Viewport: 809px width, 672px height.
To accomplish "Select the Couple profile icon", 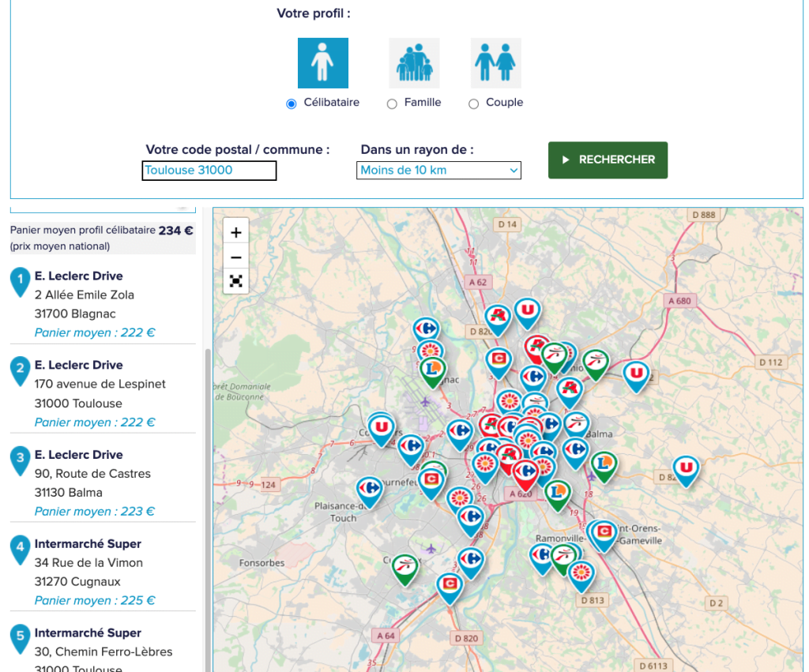I will click(496, 63).
